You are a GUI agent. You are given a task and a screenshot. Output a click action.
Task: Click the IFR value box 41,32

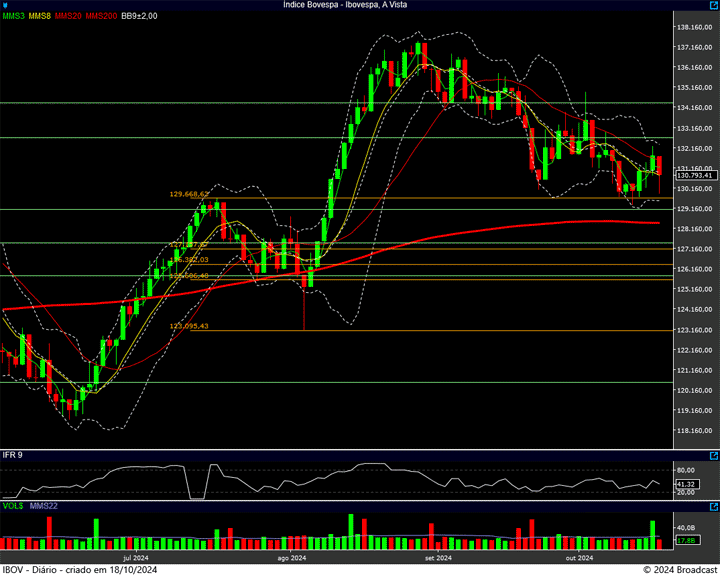pos(685,484)
